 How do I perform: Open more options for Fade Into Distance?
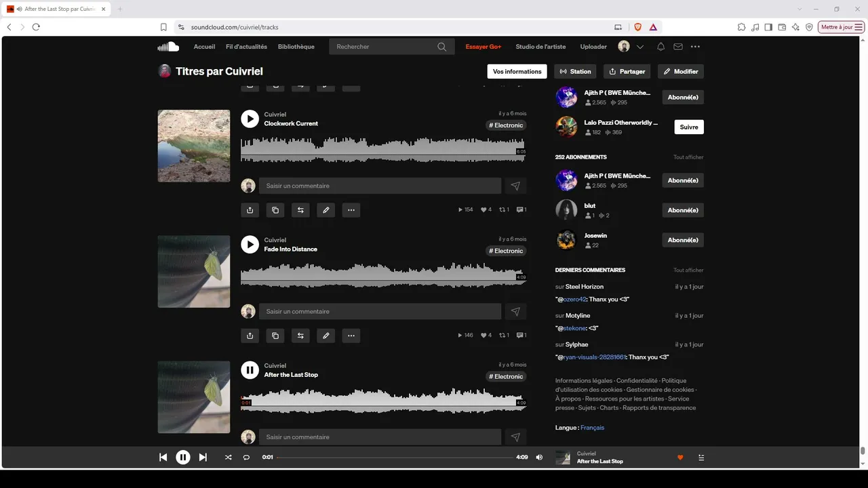click(351, 335)
